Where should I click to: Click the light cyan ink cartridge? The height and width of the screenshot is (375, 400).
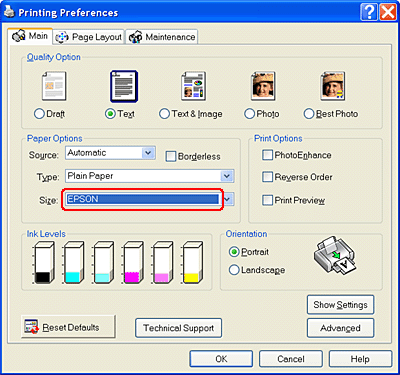(103, 263)
